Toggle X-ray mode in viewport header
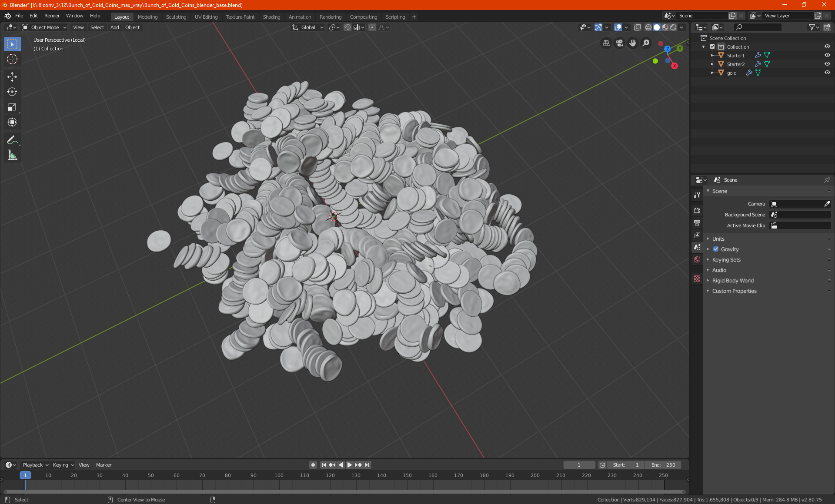The height and width of the screenshot is (504, 835). [x=637, y=27]
